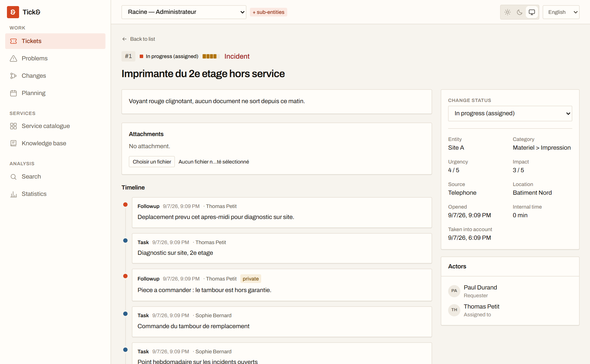590x364 pixels.
Task: Open Planning page
Action: point(55,93)
